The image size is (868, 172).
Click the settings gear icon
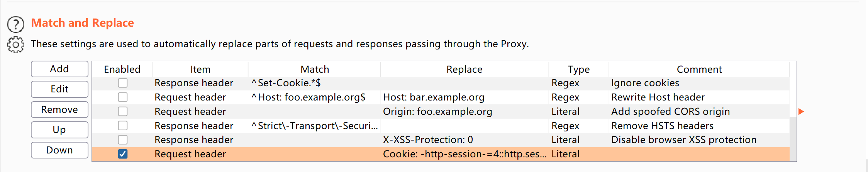(x=15, y=45)
